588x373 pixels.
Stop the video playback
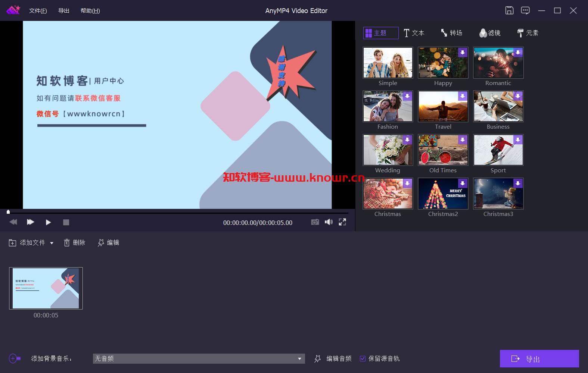click(x=66, y=222)
